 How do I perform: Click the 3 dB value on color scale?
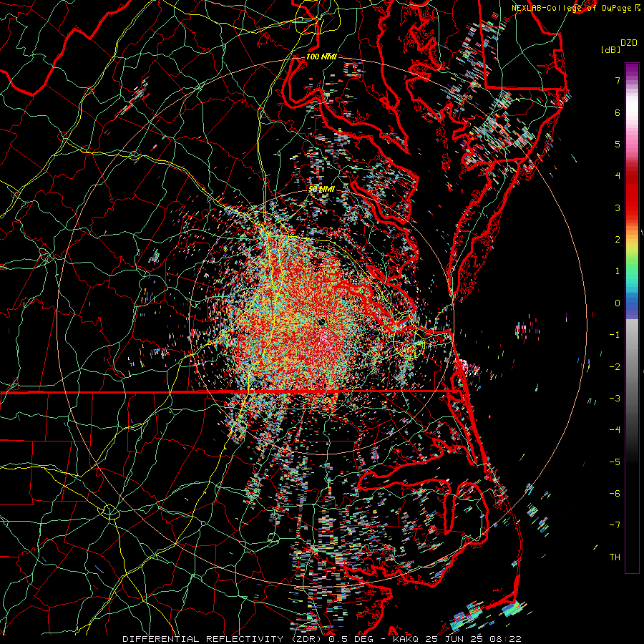click(x=618, y=208)
